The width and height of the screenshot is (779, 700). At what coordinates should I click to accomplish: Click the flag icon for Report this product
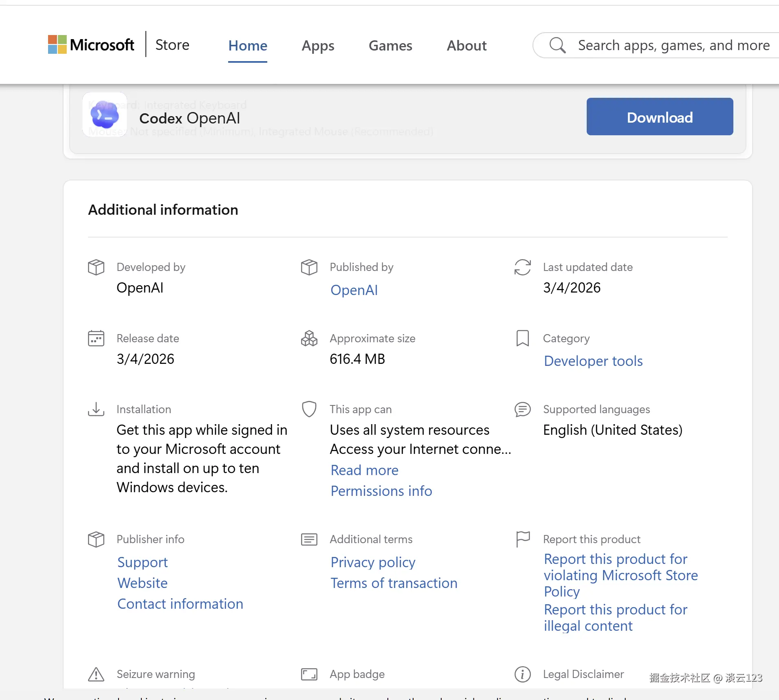coord(522,539)
